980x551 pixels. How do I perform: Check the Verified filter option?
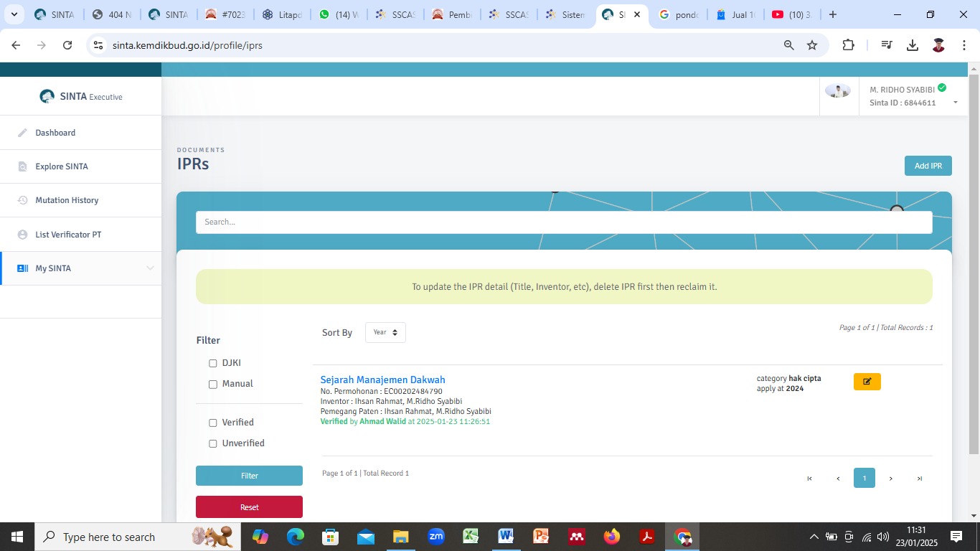[213, 423]
